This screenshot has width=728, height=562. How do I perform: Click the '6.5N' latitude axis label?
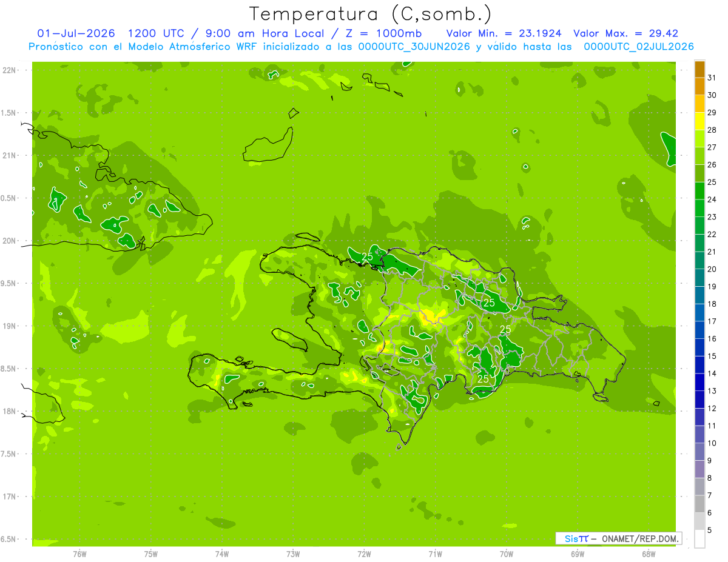[8, 539]
